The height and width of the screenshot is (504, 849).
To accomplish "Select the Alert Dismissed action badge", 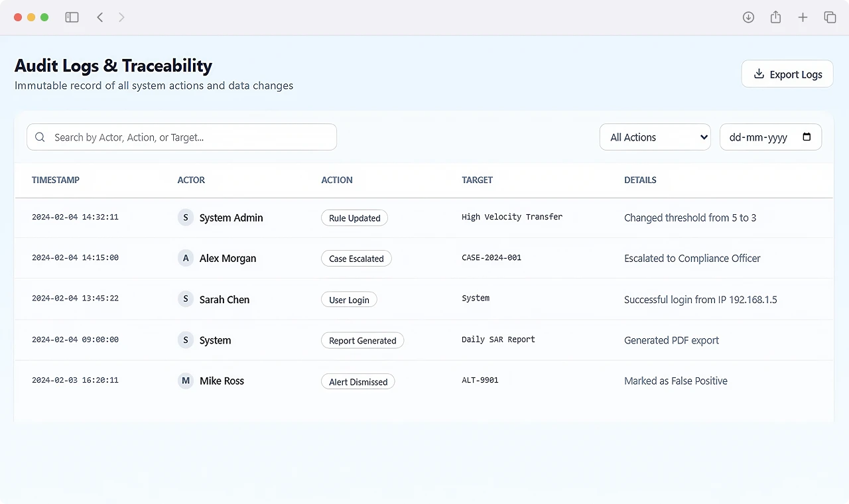I will coord(358,381).
